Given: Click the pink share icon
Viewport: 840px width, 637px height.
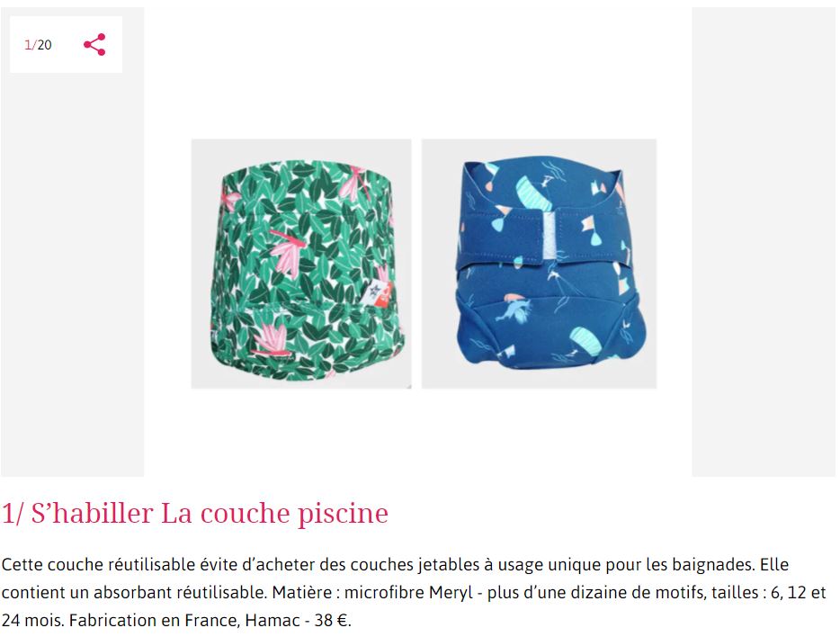Looking at the screenshot, I should pos(94,44).
